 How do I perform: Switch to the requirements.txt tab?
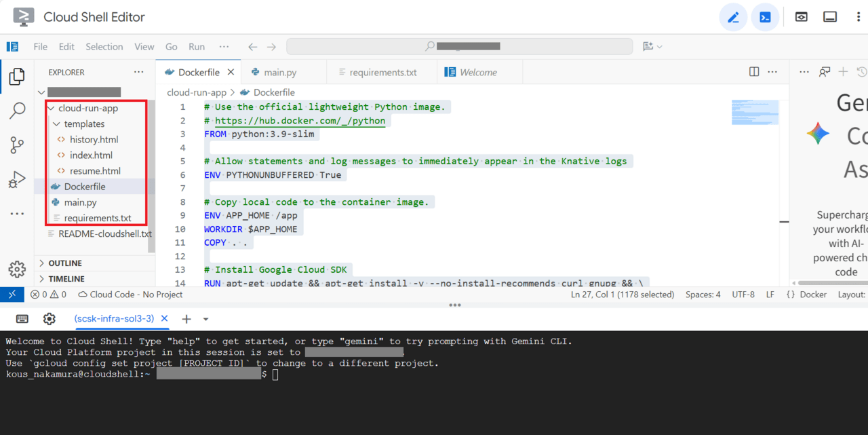[382, 72]
